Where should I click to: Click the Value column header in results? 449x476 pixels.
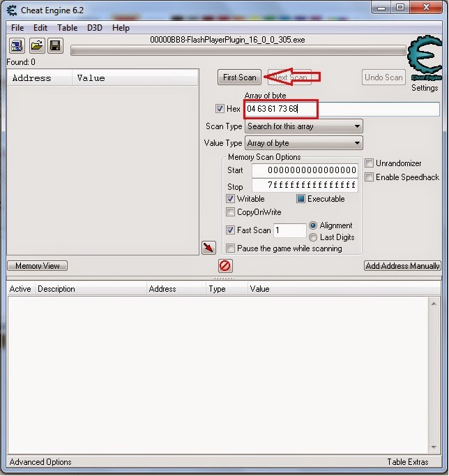[135, 78]
